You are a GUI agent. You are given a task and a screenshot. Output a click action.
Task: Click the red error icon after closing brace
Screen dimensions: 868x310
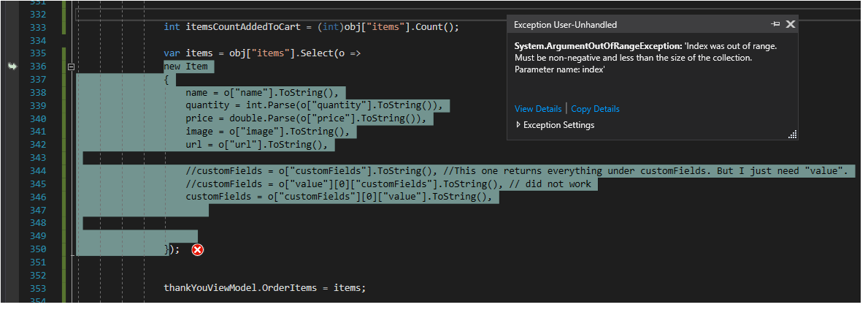pos(198,250)
